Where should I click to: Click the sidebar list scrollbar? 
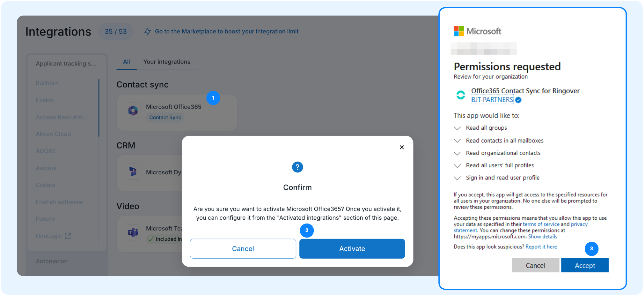99,108
